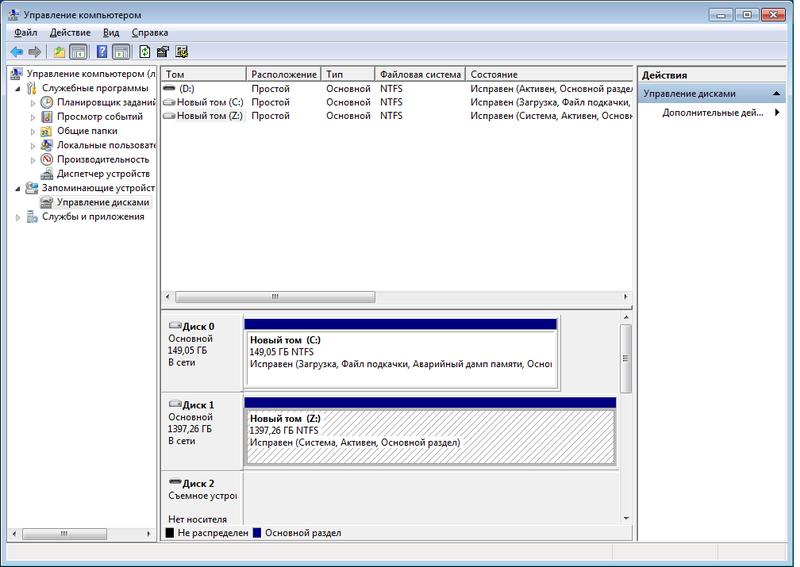The image size is (800, 567).
Task: Collapse the Управление дисками actions section arrow
Action: point(777,93)
